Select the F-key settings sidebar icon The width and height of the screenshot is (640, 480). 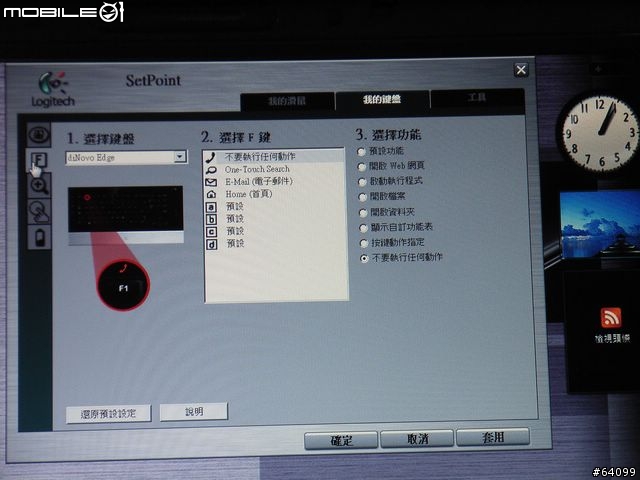coord(39,160)
